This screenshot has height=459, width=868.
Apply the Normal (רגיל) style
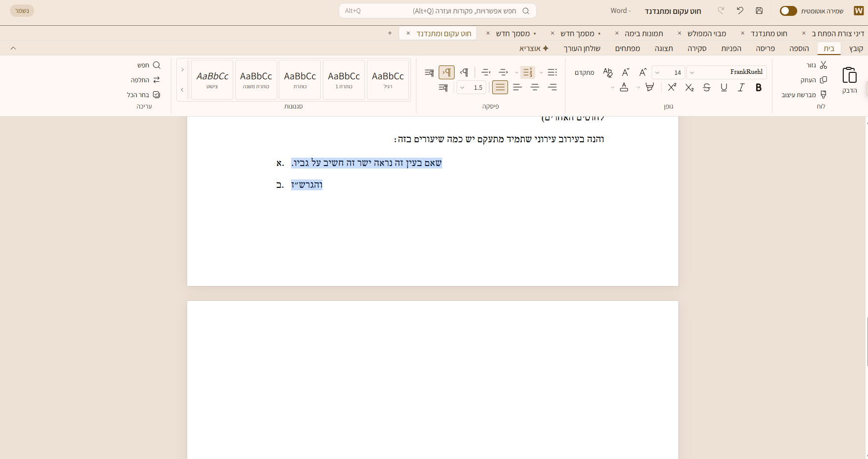[388, 80]
